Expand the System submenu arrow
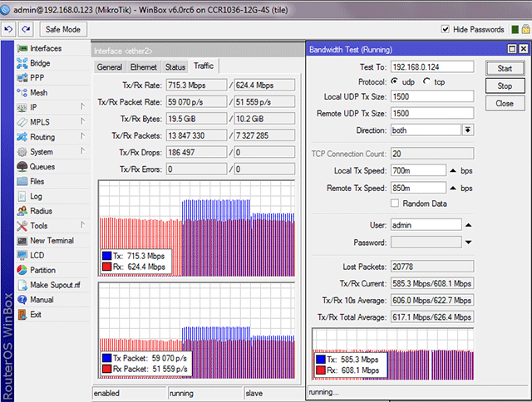This screenshot has width=532, height=402. tap(82, 151)
